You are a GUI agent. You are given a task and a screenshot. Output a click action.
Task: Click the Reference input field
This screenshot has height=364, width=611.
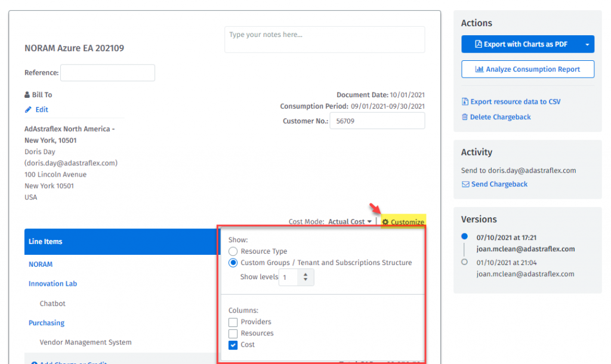[107, 73]
